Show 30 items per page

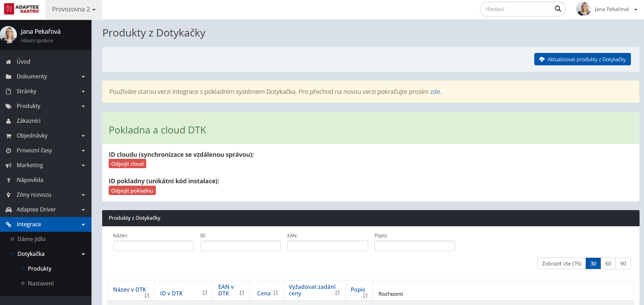click(x=593, y=263)
